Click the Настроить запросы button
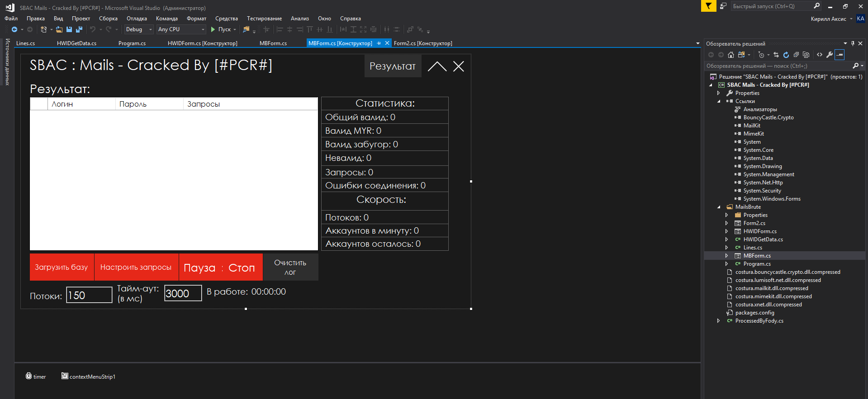The height and width of the screenshot is (399, 868). pos(136,267)
